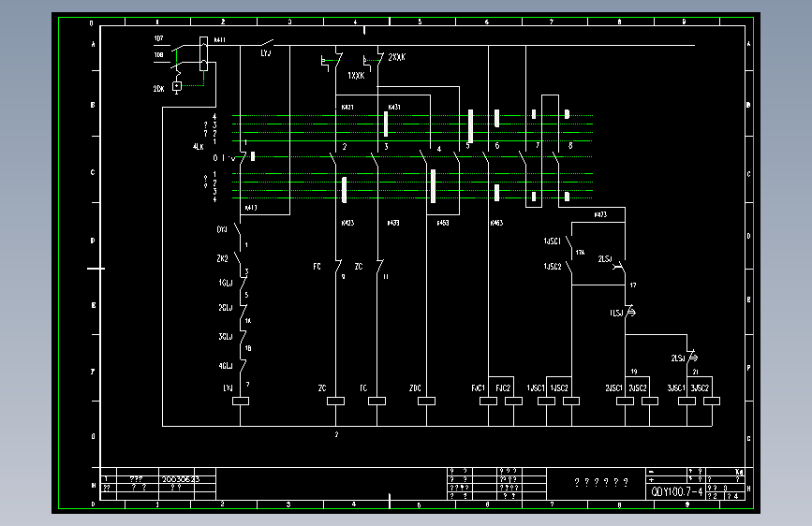The width and height of the screenshot is (812, 526).
Task: Select the 1GLJ contact label
Action: click(x=226, y=283)
